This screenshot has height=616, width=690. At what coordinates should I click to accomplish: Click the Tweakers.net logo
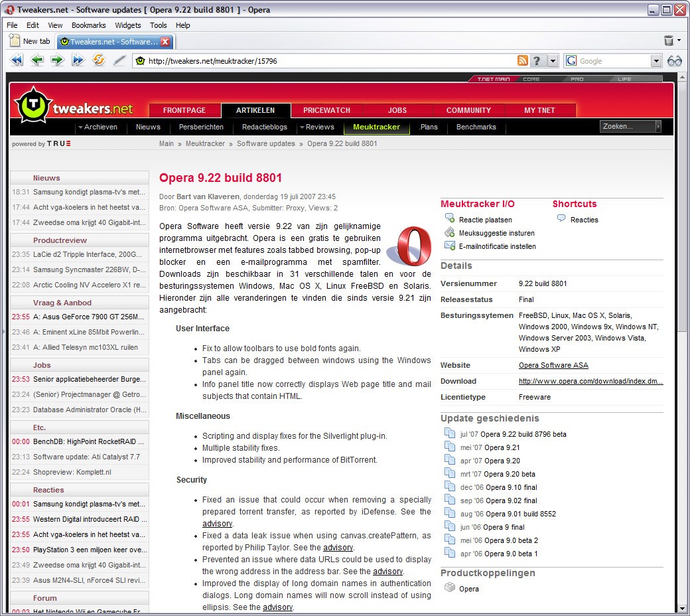pyautogui.click(x=74, y=106)
